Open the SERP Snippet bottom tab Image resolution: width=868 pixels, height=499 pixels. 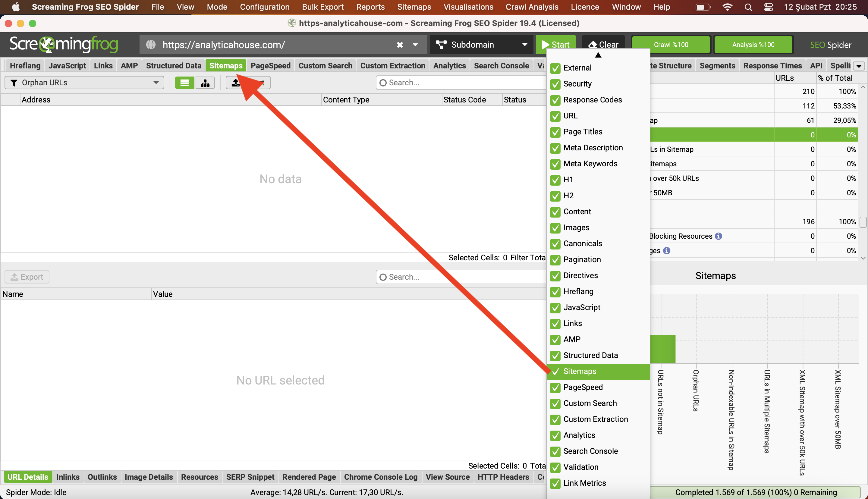(250, 477)
